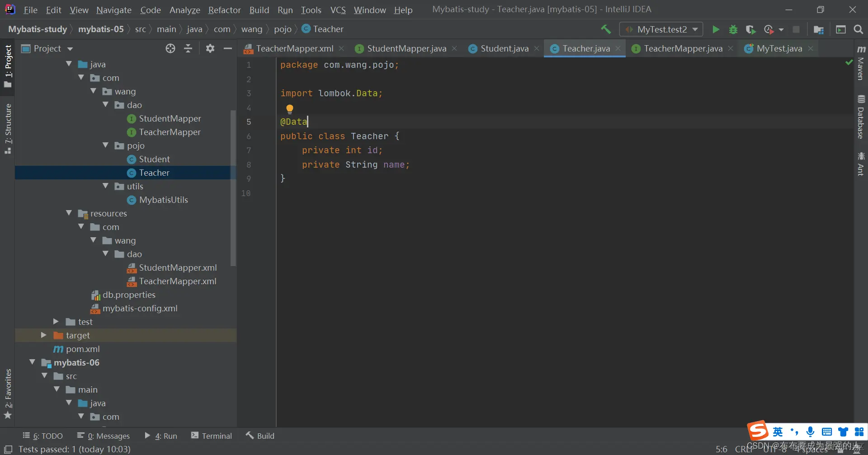Run MyTest.test2 with the green play icon
The image size is (868, 455).
(x=716, y=29)
